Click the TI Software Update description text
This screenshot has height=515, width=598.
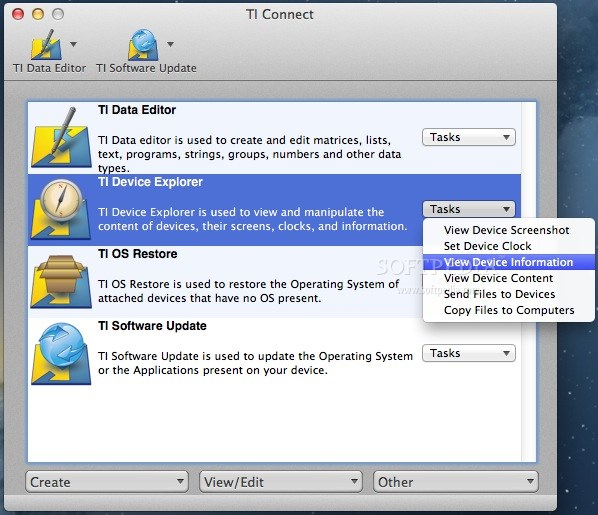[255, 363]
